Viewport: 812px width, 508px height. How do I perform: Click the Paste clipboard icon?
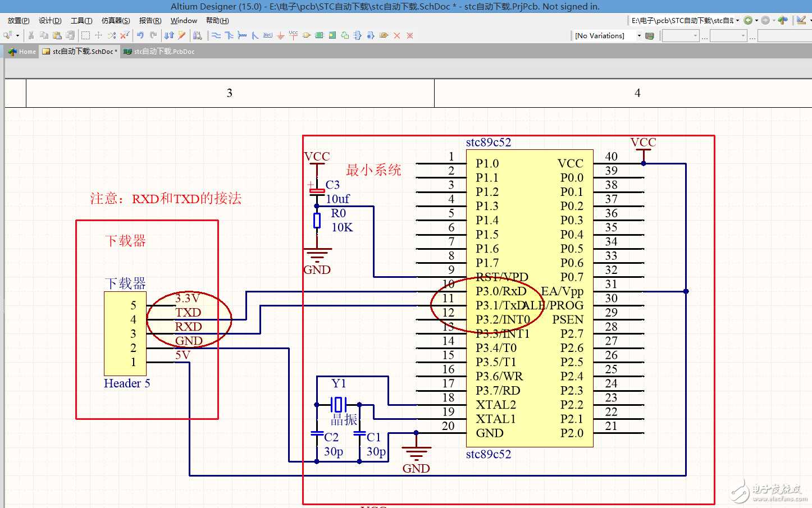(x=57, y=35)
